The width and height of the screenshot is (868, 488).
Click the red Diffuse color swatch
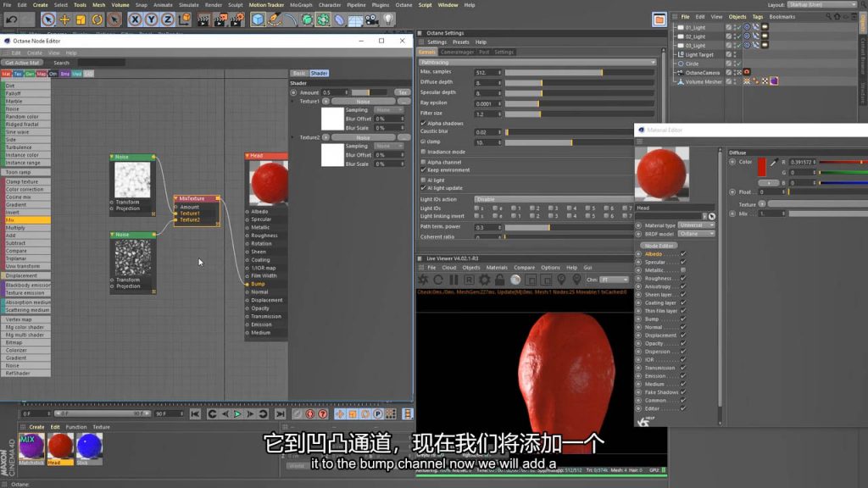tap(762, 167)
